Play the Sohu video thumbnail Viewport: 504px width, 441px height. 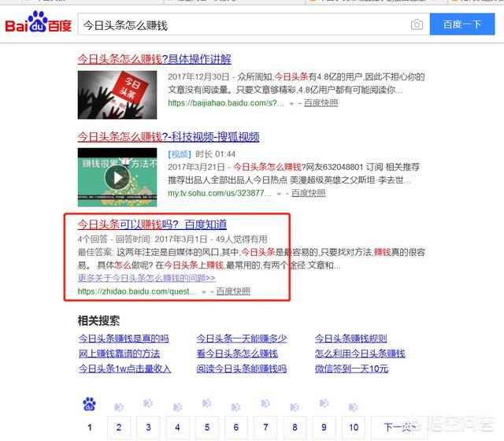click(x=117, y=177)
